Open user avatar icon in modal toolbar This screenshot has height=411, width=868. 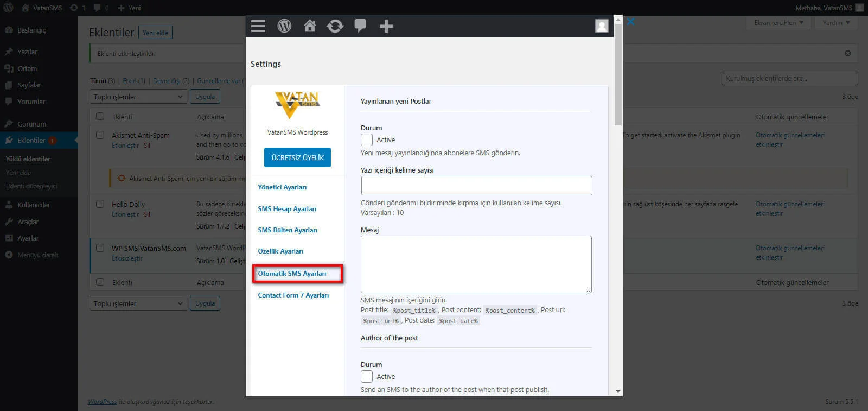[602, 26]
